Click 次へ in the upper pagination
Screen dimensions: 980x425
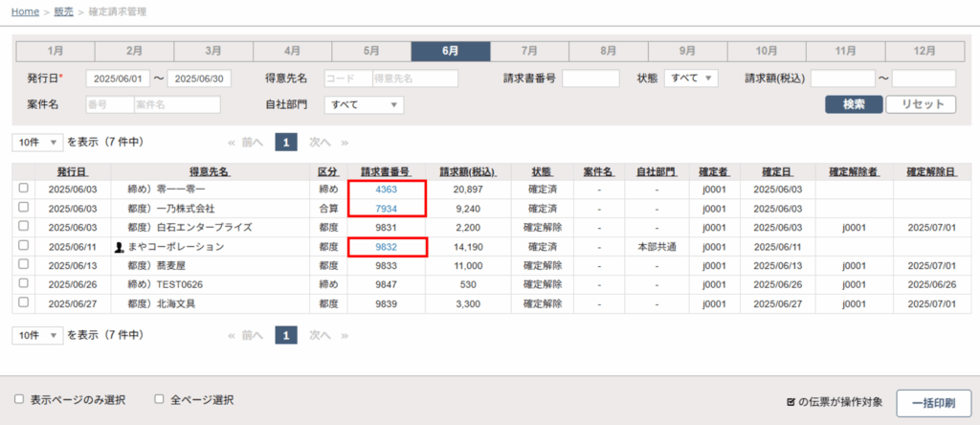coord(320,143)
